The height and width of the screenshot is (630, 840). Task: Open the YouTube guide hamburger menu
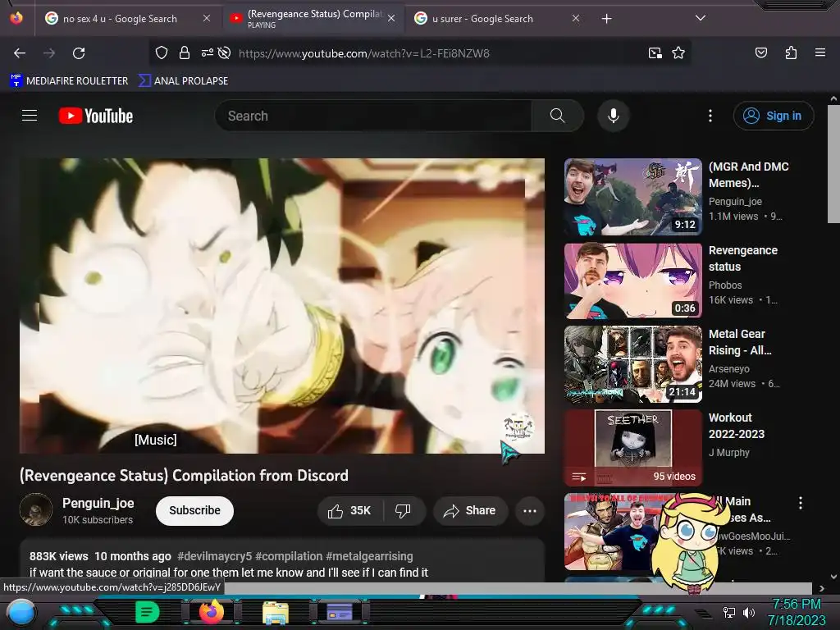click(x=30, y=115)
